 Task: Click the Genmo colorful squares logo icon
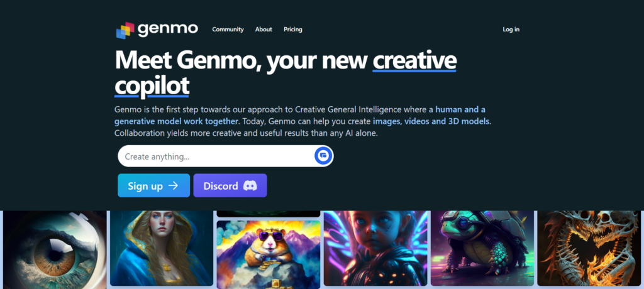coord(125,30)
